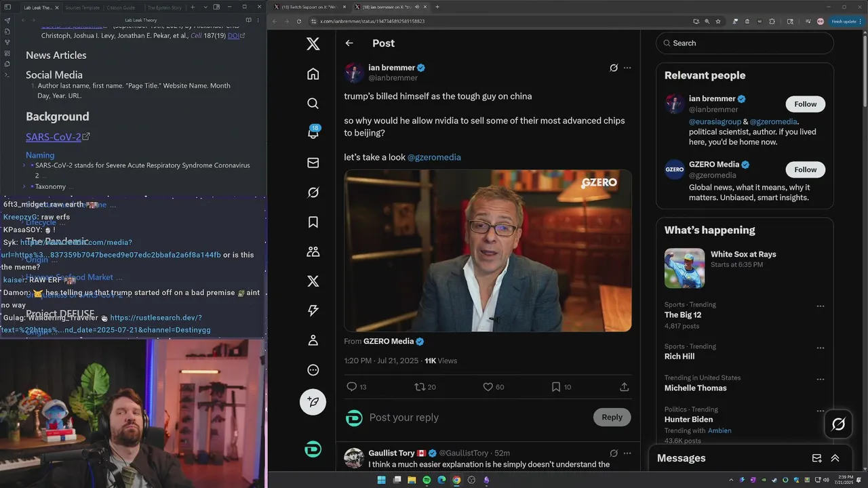Expand the Taxonomy bullet in notes

click(24, 186)
